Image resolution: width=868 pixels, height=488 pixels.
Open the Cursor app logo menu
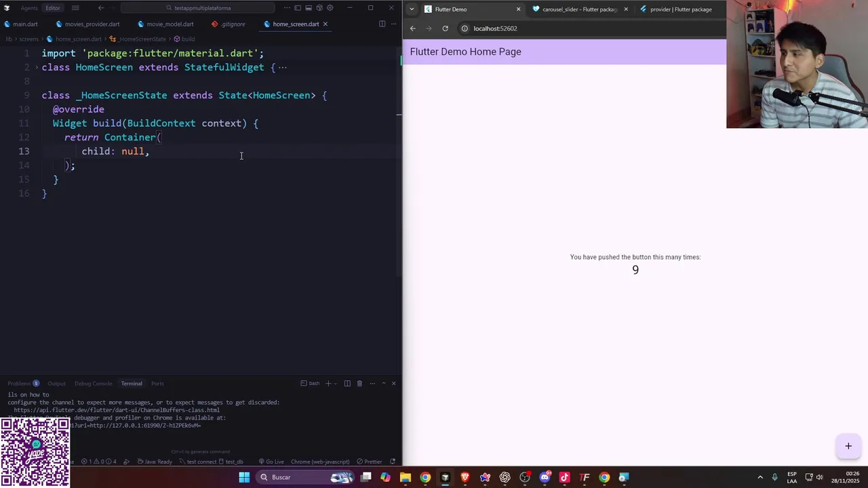[7, 8]
